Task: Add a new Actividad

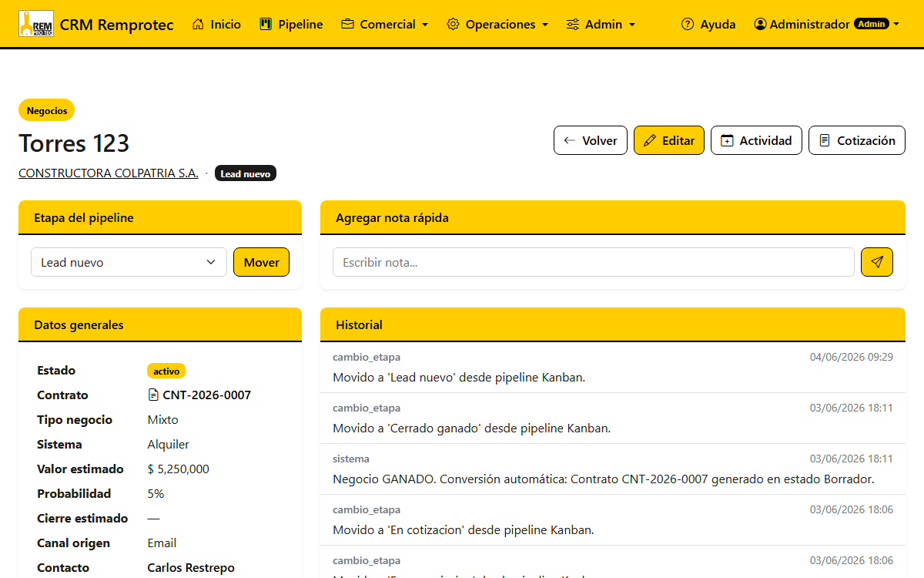Action: (756, 140)
